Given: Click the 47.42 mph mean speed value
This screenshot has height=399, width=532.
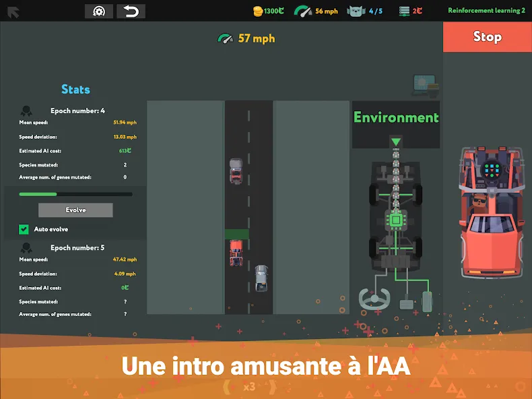Looking at the screenshot, I should [x=125, y=259].
